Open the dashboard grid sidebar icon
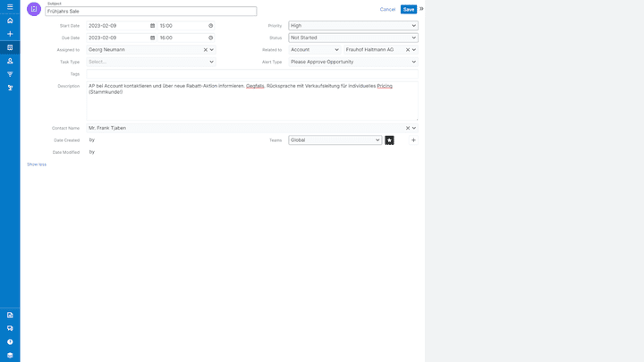644x362 pixels. 10,47
